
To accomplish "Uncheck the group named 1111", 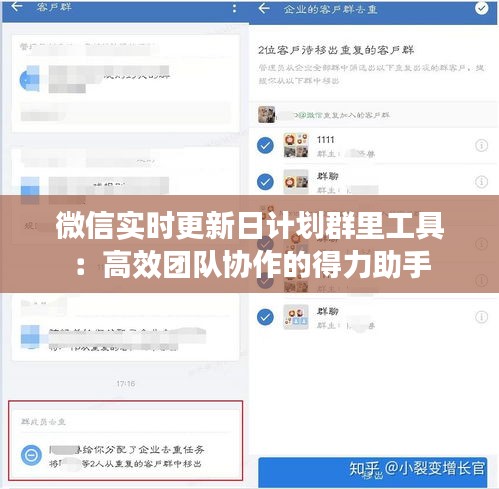I will (265, 145).
